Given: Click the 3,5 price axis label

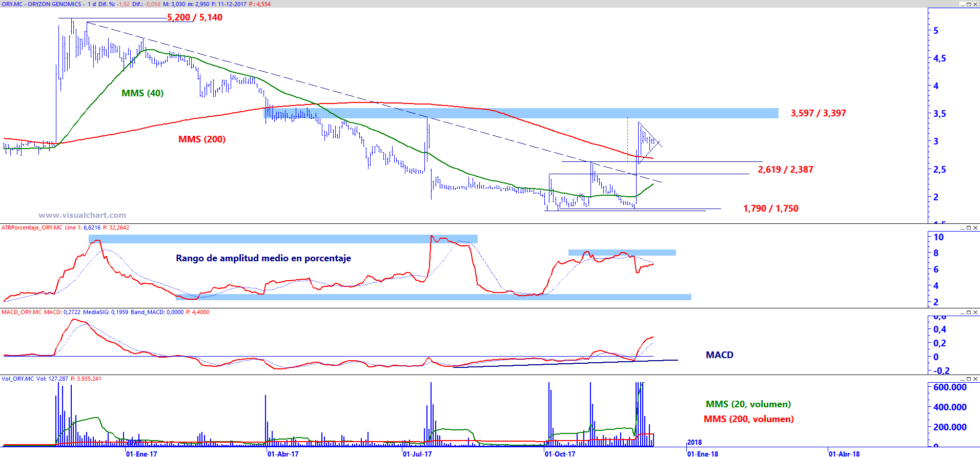Looking at the screenshot, I should (x=940, y=114).
